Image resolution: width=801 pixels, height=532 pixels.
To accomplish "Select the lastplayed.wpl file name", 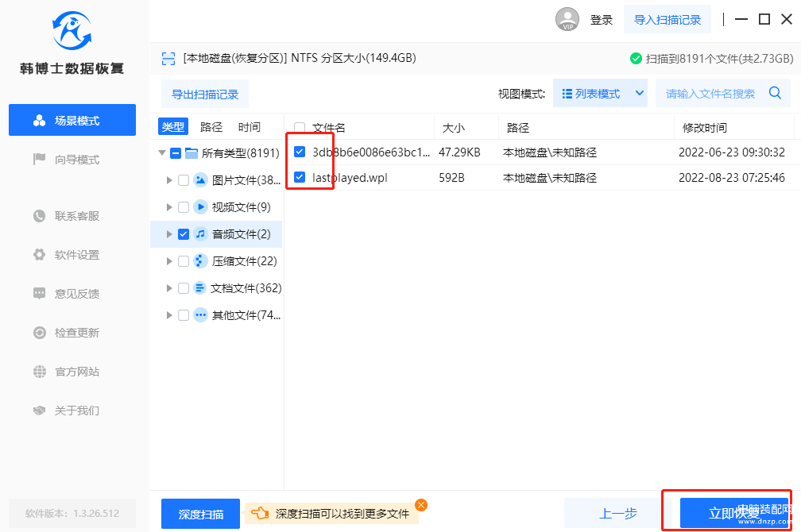I will click(350, 178).
